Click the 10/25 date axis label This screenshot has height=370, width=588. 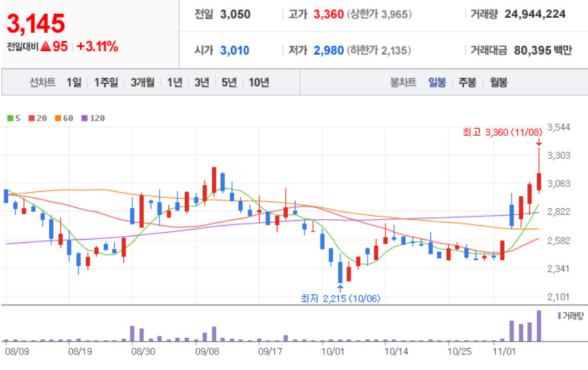[x=460, y=352]
